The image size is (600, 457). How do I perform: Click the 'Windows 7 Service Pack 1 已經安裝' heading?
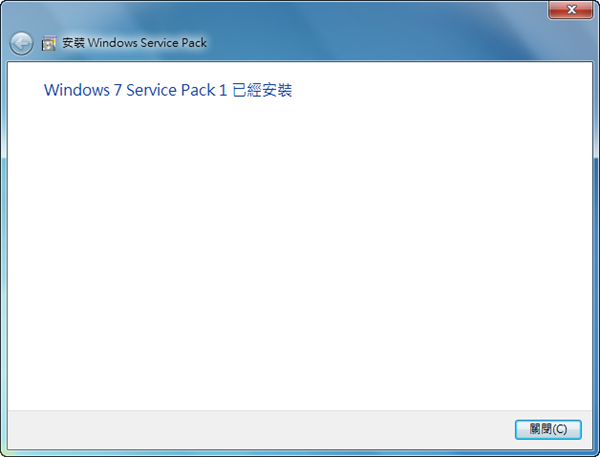(x=168, y=90)
